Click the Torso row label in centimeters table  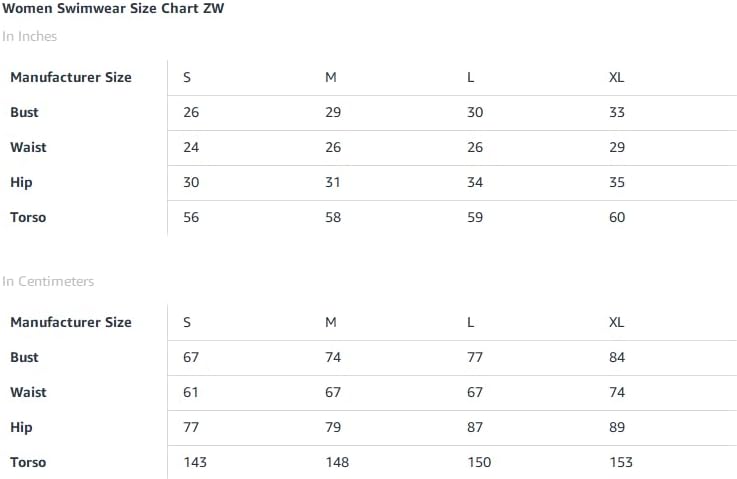pos(28,462)
